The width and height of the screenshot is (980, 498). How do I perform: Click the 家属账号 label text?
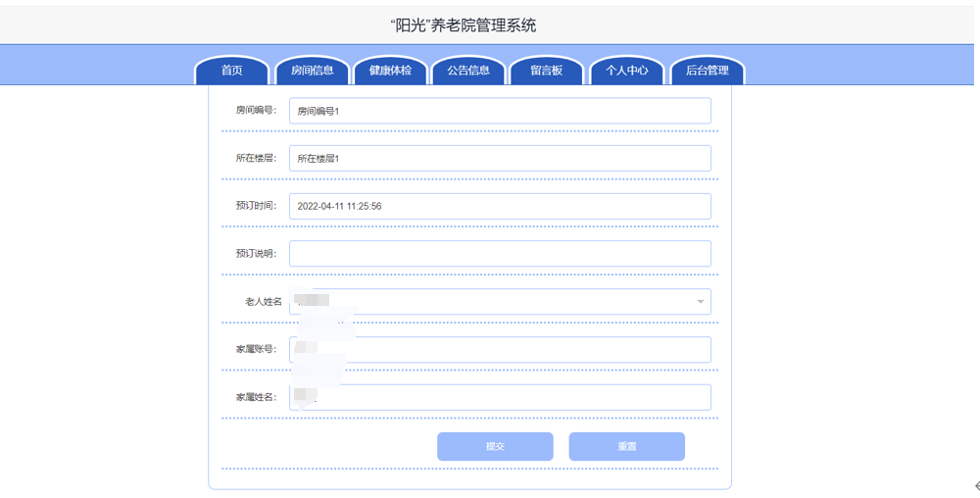[256, 349]
